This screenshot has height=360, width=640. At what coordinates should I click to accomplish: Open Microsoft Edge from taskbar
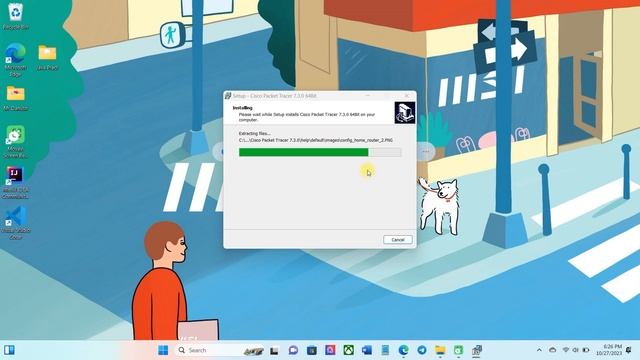[404, 350]
